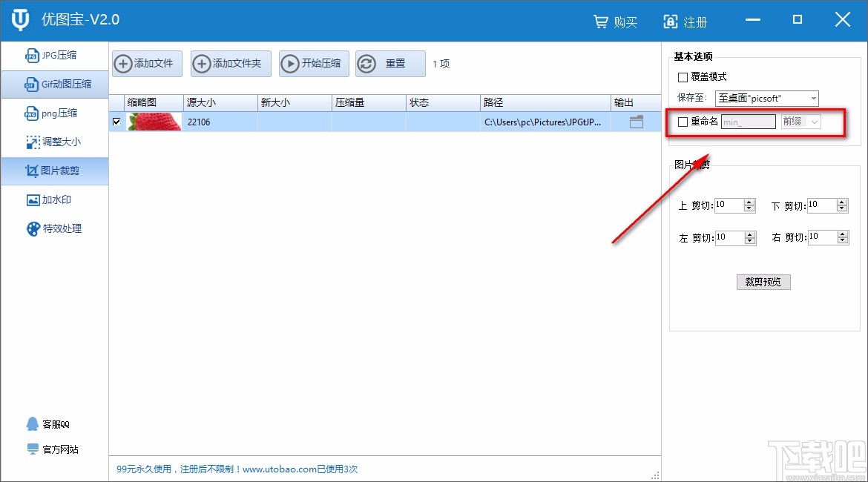Image resolution: width=868 pixels, height=482 pixels.
Task: Click the 重置 reset button
Action: tap(390, 64)
